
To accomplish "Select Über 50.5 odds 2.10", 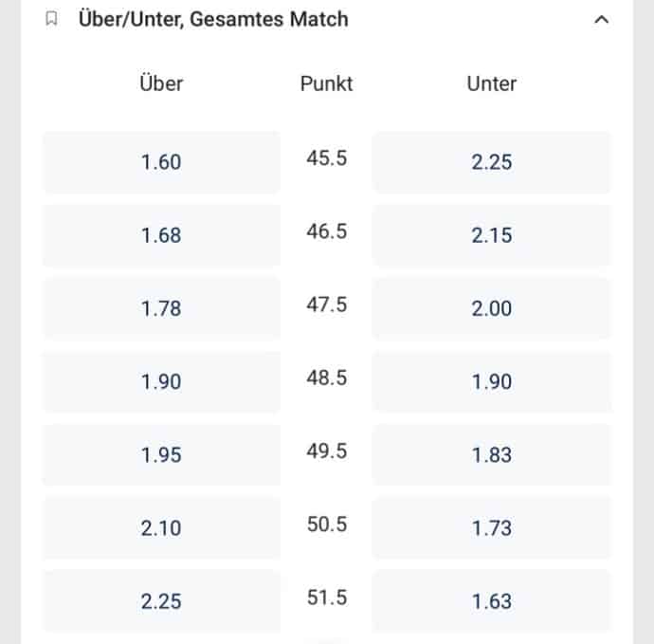I will click(161, 528).
